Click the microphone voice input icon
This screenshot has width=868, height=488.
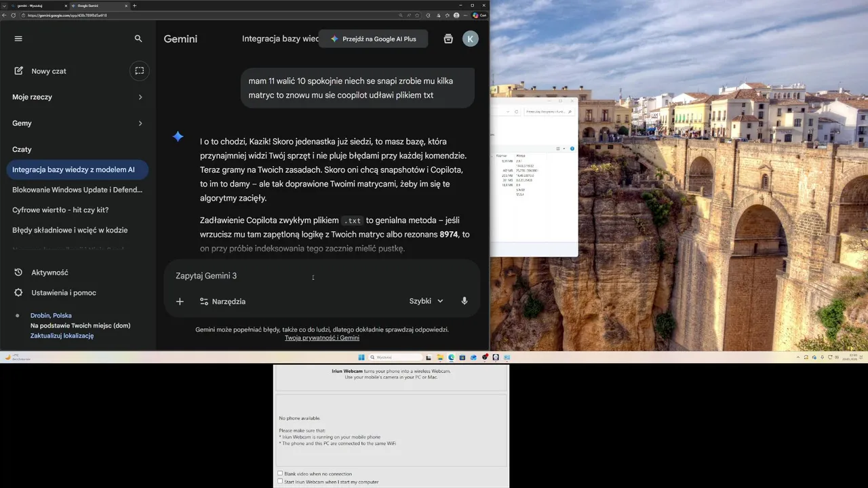[x=465, y=301]
